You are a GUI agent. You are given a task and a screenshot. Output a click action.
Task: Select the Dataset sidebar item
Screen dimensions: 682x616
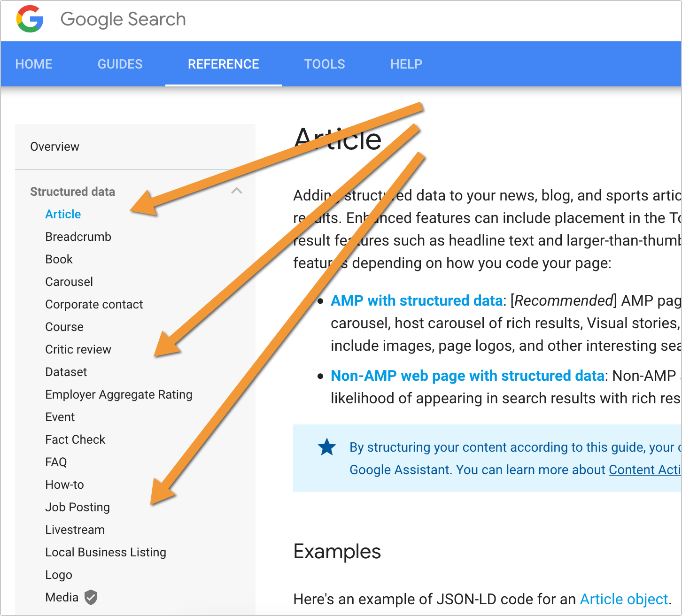(x=66, y=372)
